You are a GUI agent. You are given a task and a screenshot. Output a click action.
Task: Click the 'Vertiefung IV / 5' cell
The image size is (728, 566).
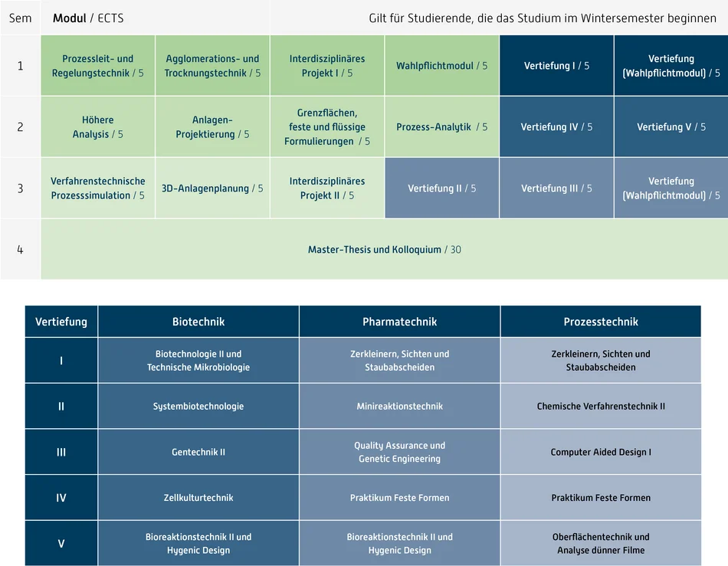pyautogui.click(x=556, y=126)
